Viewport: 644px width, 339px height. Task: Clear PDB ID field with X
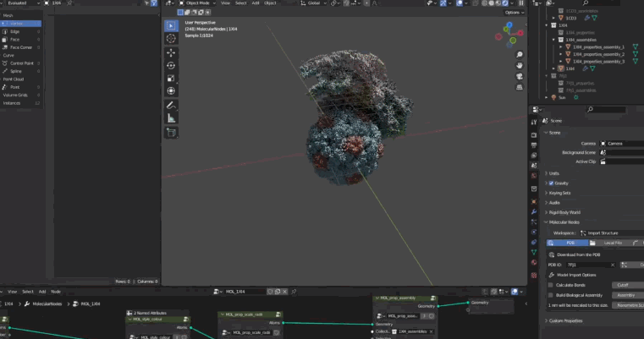[613, 265]
